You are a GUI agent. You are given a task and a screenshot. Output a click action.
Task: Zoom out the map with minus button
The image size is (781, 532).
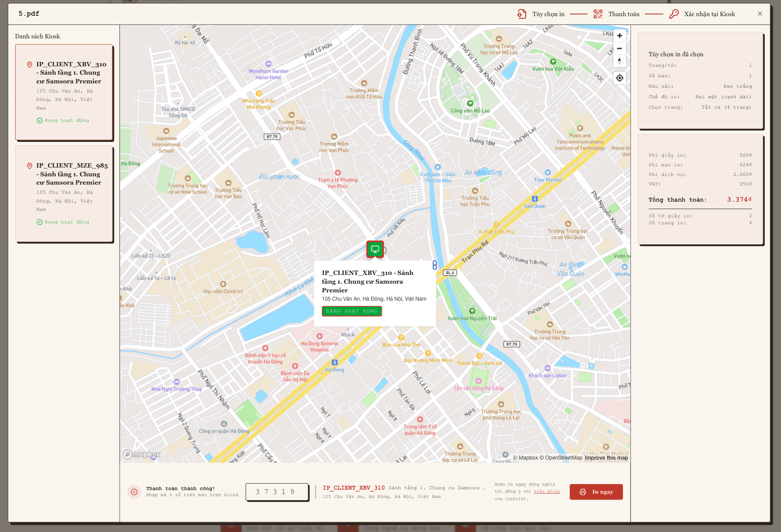[620, 48]
